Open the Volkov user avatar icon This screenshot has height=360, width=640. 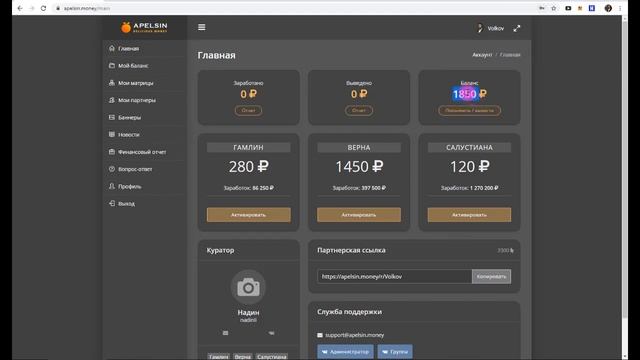pyautogui.click(x=480, y=28)
